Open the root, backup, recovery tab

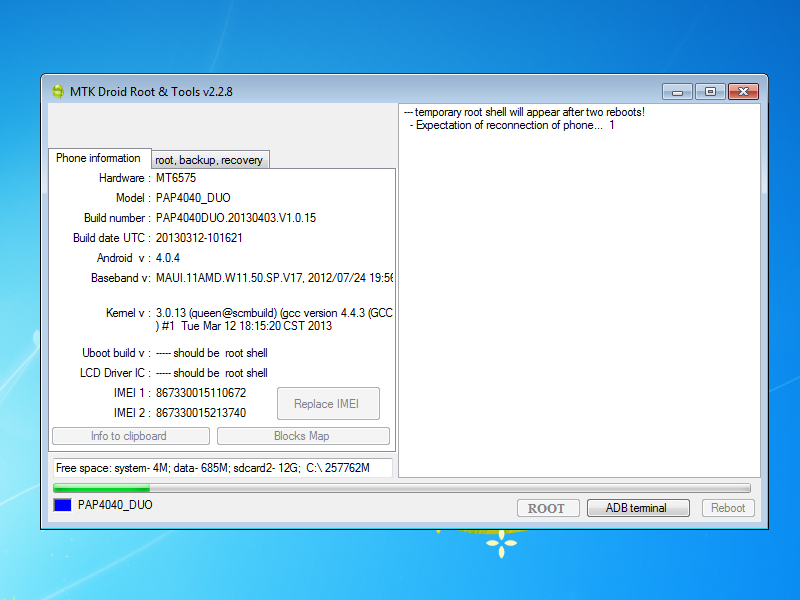209,160
